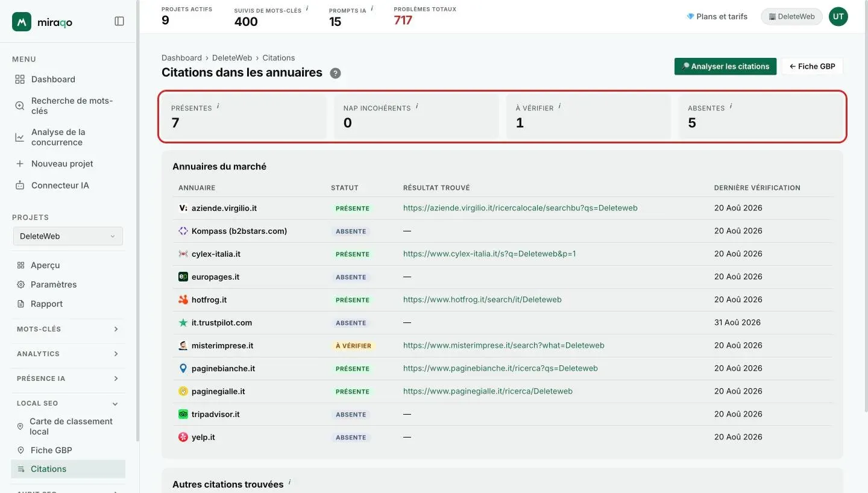Click the Analyse de la concurrence chart icon
Image resolution: width=868 pixels, height=493 pixels.
click(20, 137)
